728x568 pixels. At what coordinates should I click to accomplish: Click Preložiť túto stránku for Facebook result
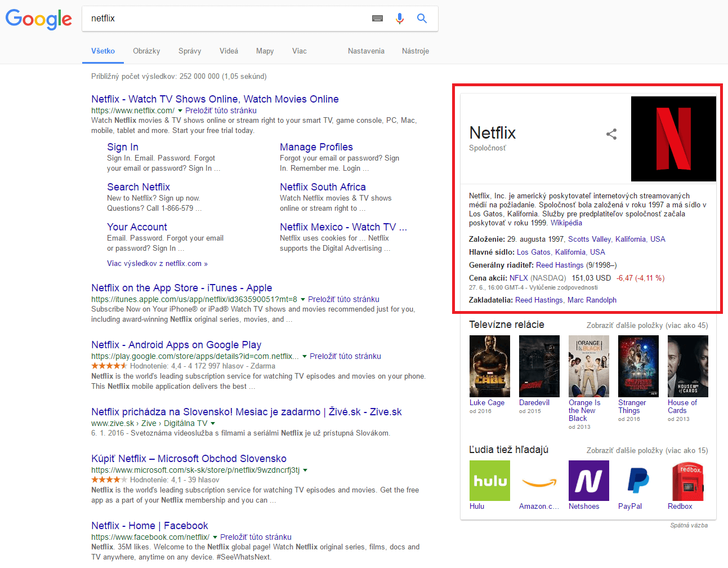256,537
